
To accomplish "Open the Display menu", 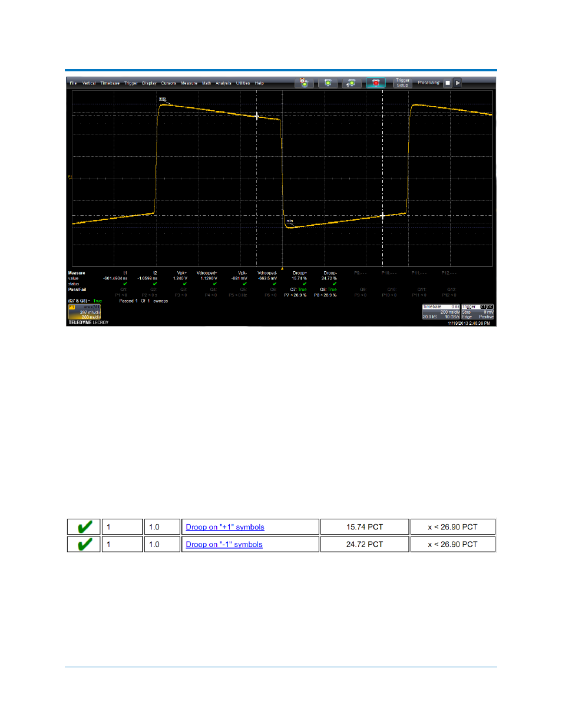I will tap(150, 83).
